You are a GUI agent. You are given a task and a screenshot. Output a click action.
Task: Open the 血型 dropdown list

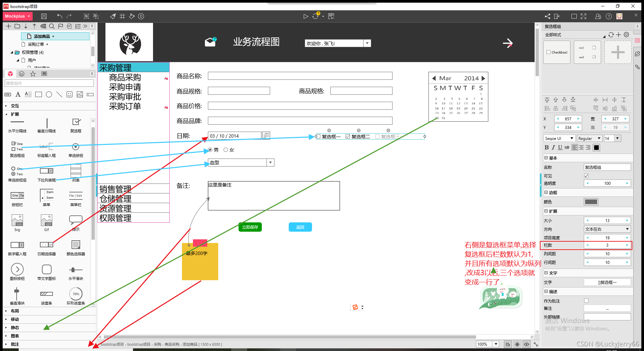(x=270, y=163)
